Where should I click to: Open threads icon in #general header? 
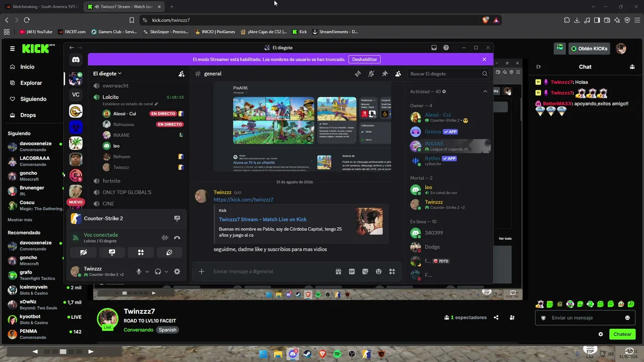358,74
